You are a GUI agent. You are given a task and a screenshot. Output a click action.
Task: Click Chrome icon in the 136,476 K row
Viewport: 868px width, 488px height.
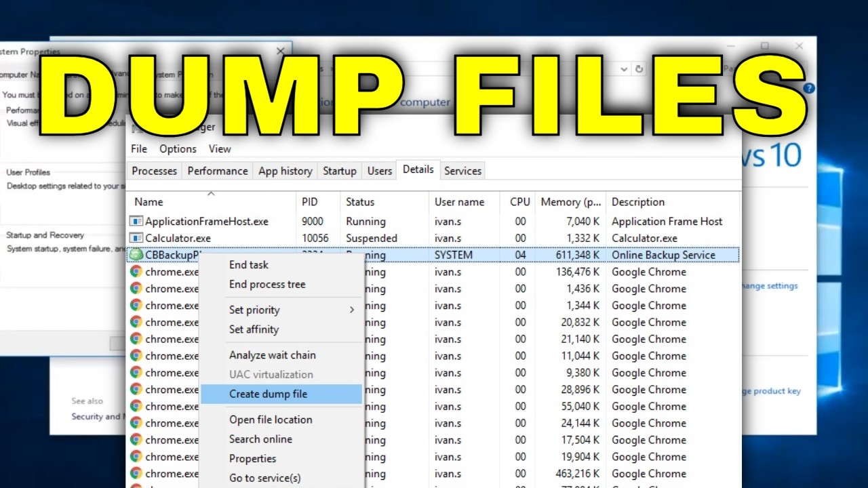click(x=136, y=272)
